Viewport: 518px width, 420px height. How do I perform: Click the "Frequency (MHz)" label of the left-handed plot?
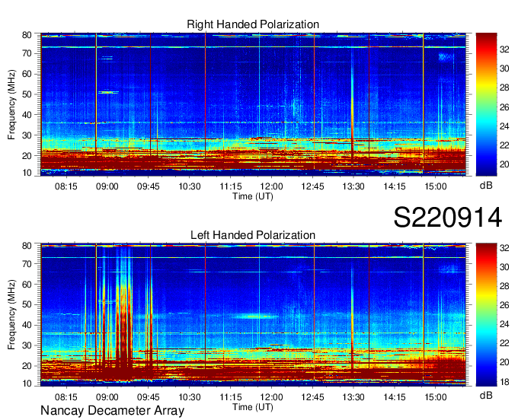click(x=11, y=315)
